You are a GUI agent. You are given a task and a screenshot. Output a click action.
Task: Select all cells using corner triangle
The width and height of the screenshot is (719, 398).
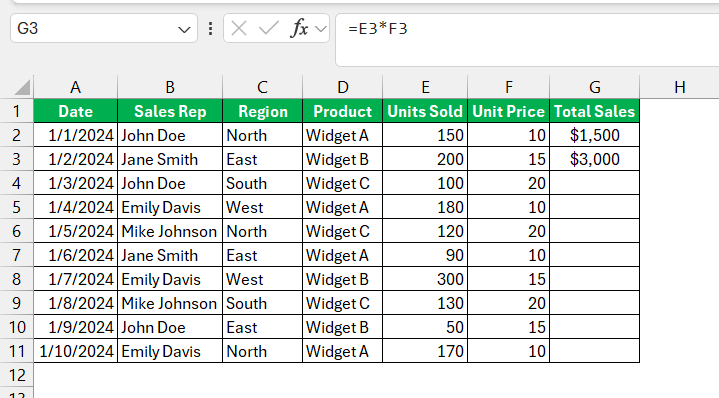(21, 87)
